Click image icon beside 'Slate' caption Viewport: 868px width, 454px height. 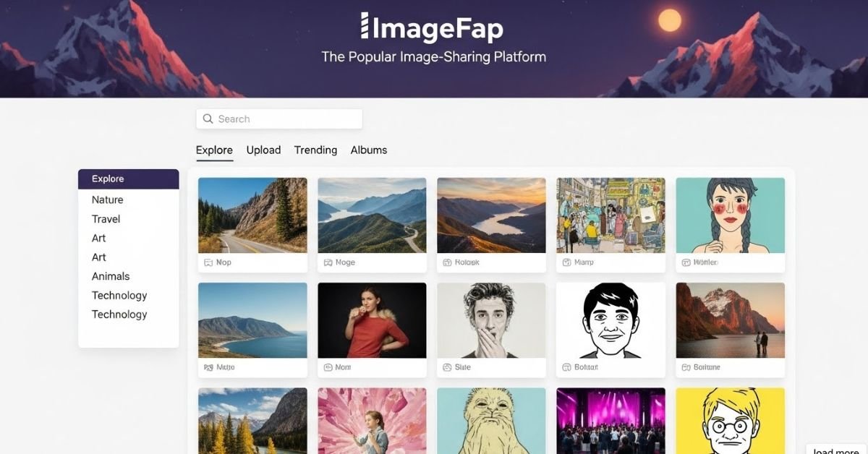pos(447,367)
